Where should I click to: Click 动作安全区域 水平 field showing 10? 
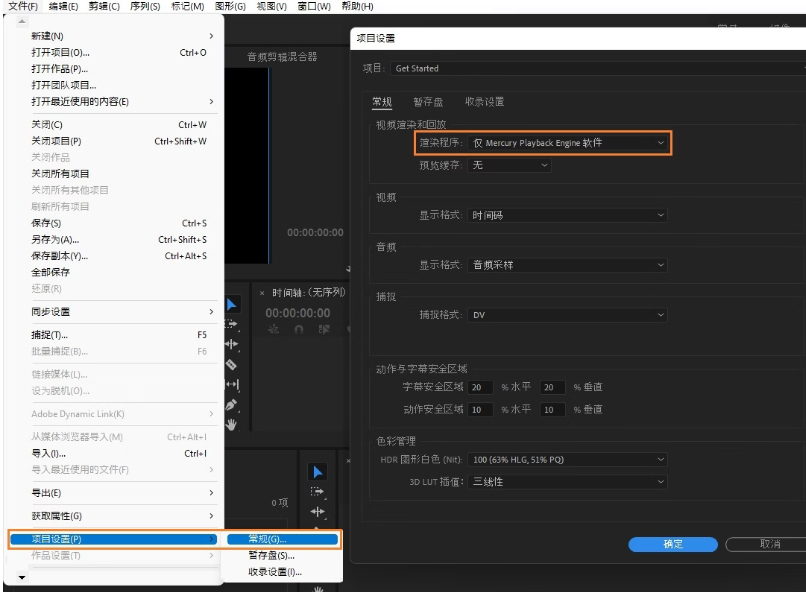click(x=480, y=410)
